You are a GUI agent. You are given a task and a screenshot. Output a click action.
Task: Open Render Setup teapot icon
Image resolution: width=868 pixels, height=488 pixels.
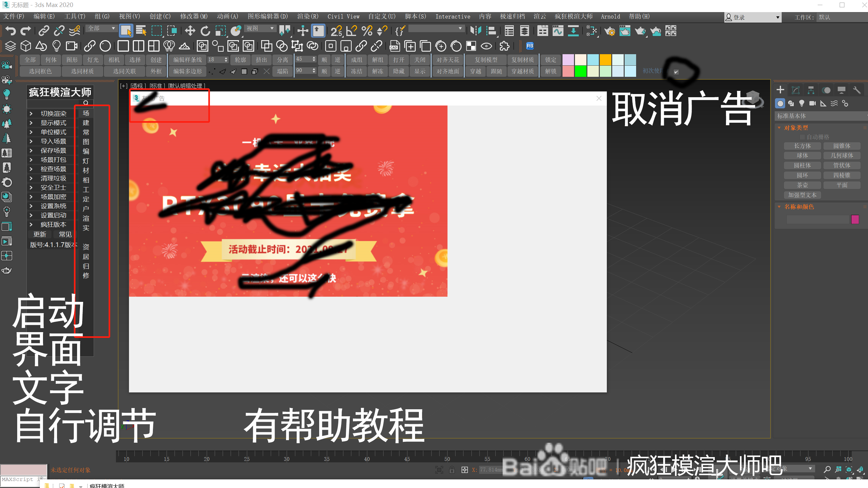[610, 31]
